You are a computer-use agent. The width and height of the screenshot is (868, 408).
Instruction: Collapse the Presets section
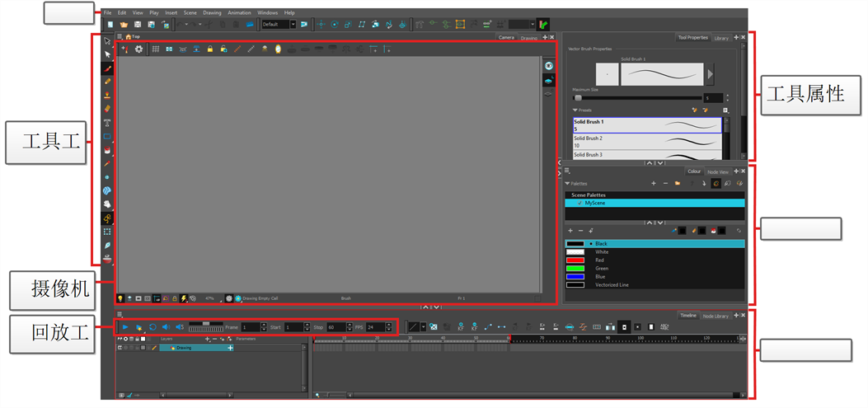[575, 110]
